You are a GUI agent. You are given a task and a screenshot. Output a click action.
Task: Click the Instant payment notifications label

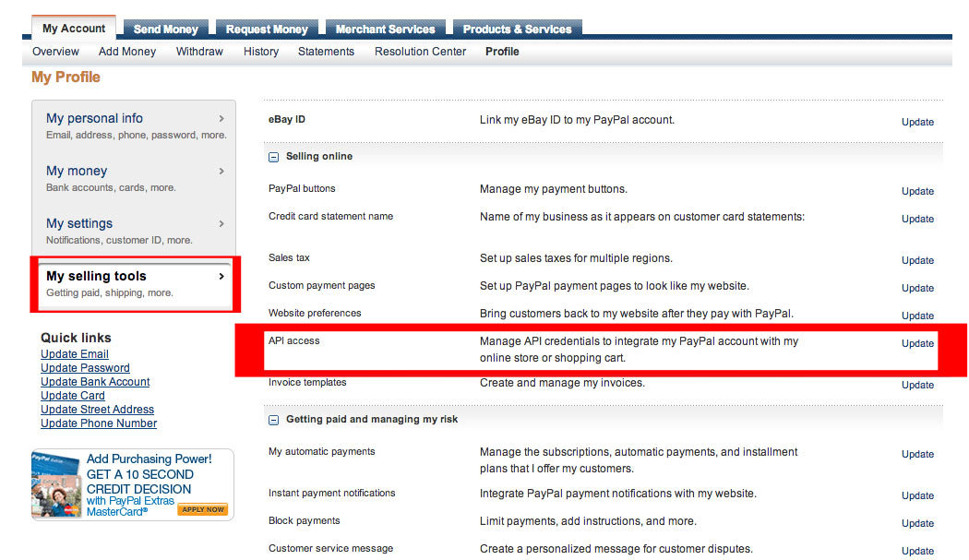coord(332,493)
